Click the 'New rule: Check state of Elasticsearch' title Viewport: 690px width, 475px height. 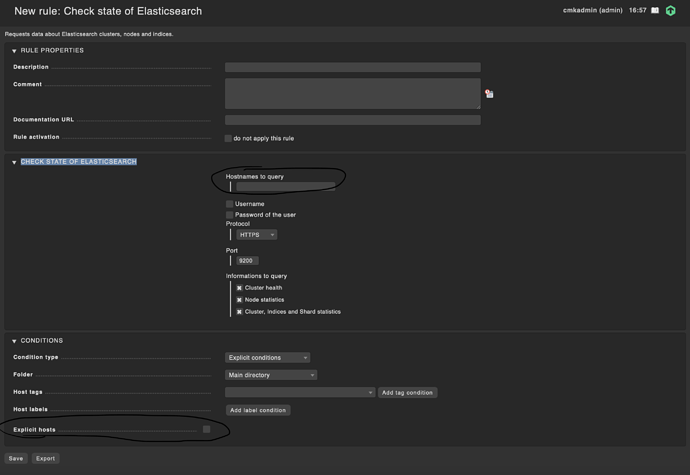click(x=108, y=11)
